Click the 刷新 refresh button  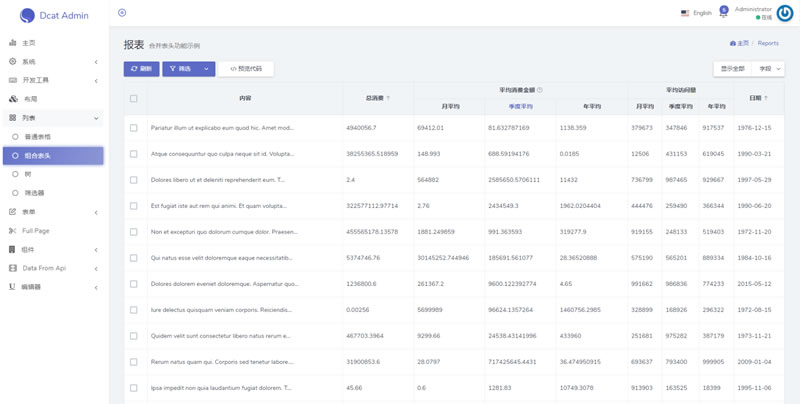[x=141, y=69]
